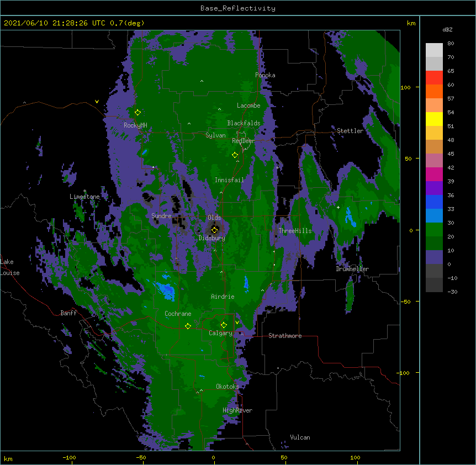
Task: Pick the red 60-65 dBZ legend swatch
Action: pyautogui.click(x=434, y=78)
